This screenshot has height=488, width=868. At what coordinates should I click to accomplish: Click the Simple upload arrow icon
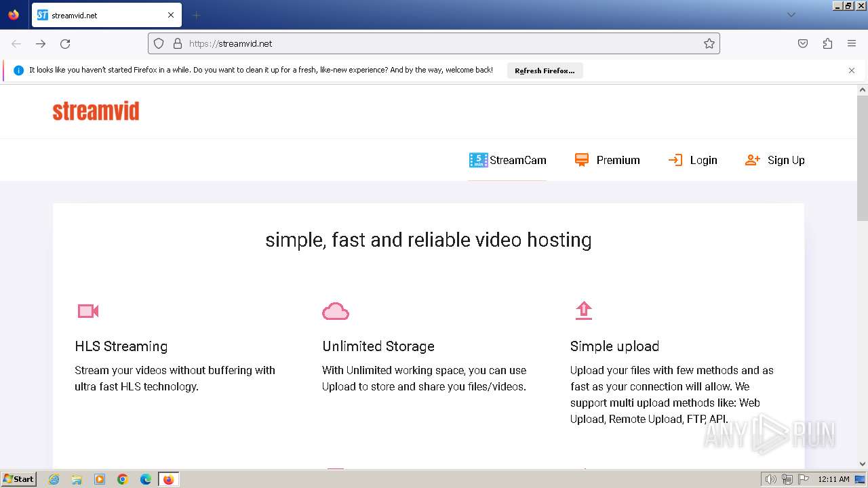tap(584, 310)
